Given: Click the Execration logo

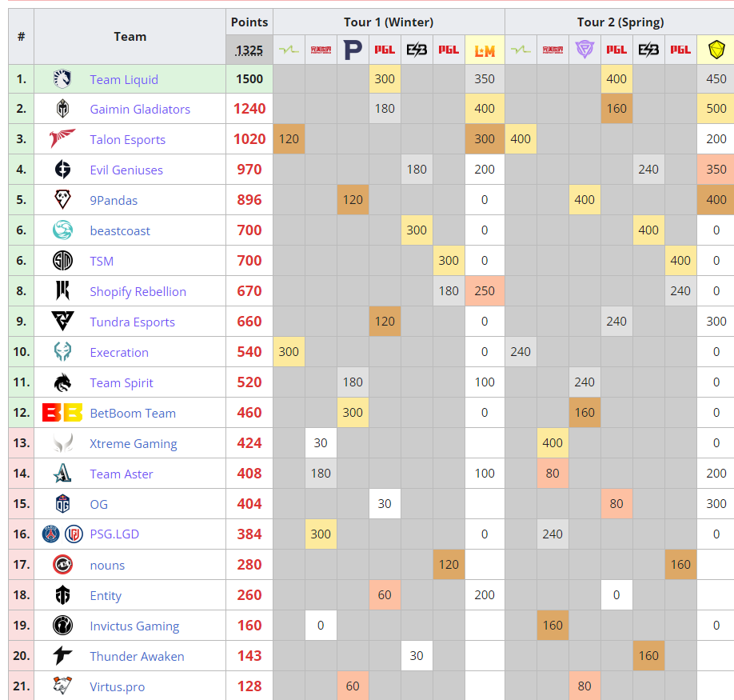Looking at the screenshot, I should [62, 352].
